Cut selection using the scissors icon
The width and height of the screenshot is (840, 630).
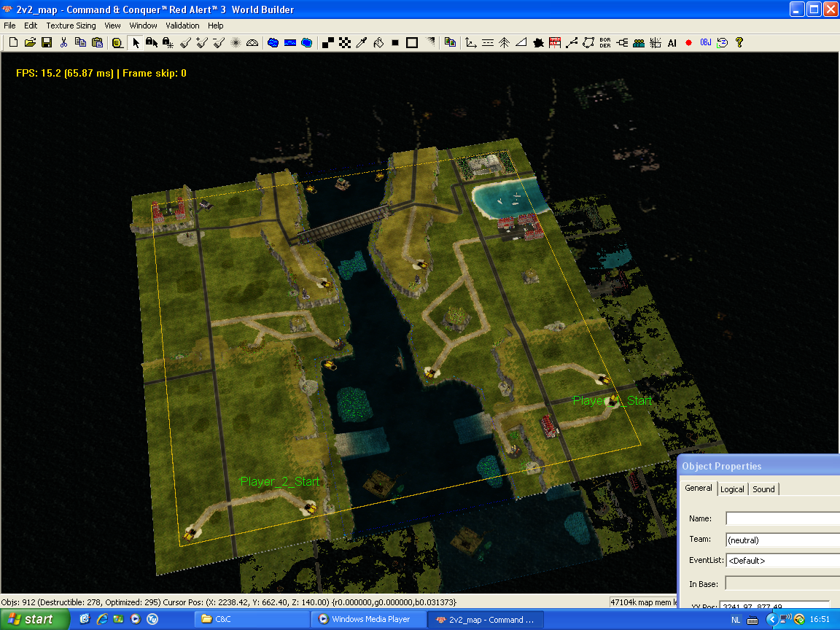tap(63, 42)
